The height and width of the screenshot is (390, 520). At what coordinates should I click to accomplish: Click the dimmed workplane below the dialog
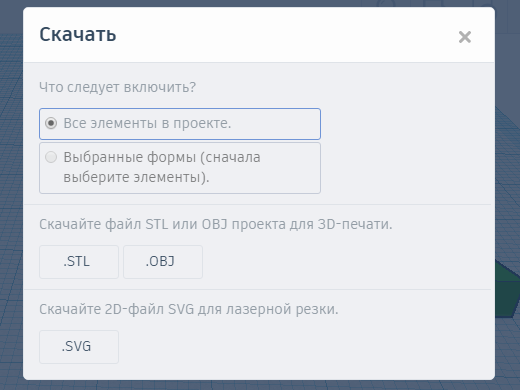(x=260, y=385)
